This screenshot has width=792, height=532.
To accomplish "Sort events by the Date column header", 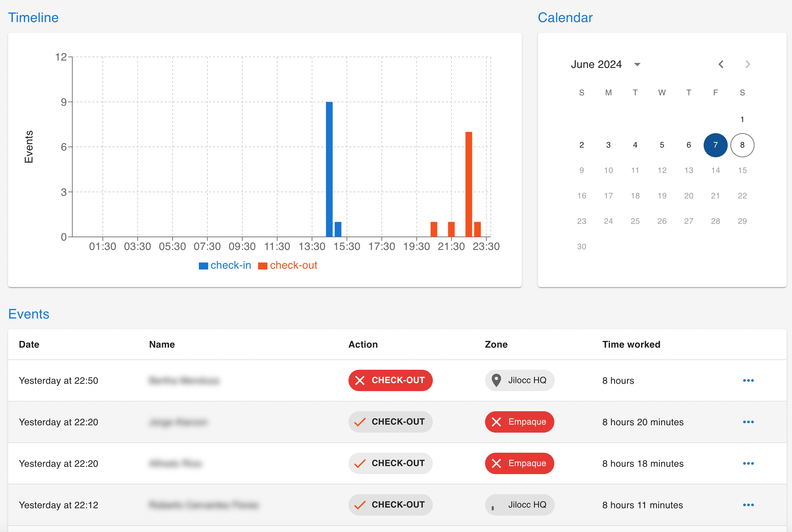I will coord(29,344).
